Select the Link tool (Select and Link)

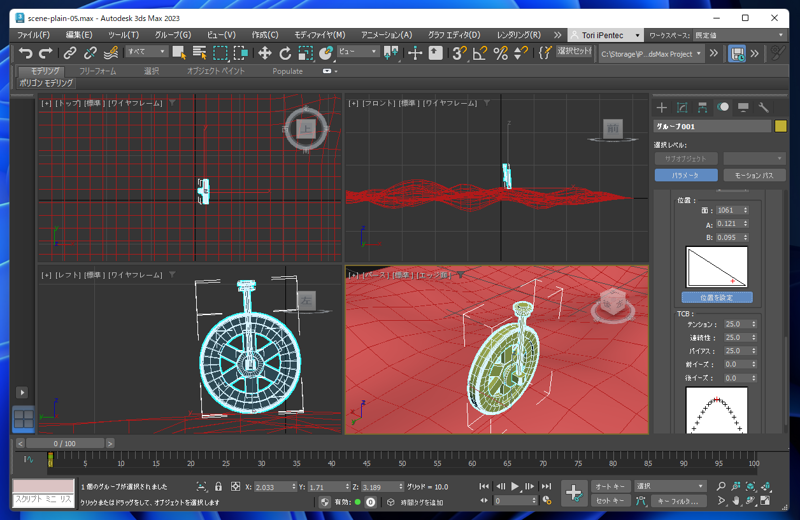pyautogui.click(x=70, y=53)
